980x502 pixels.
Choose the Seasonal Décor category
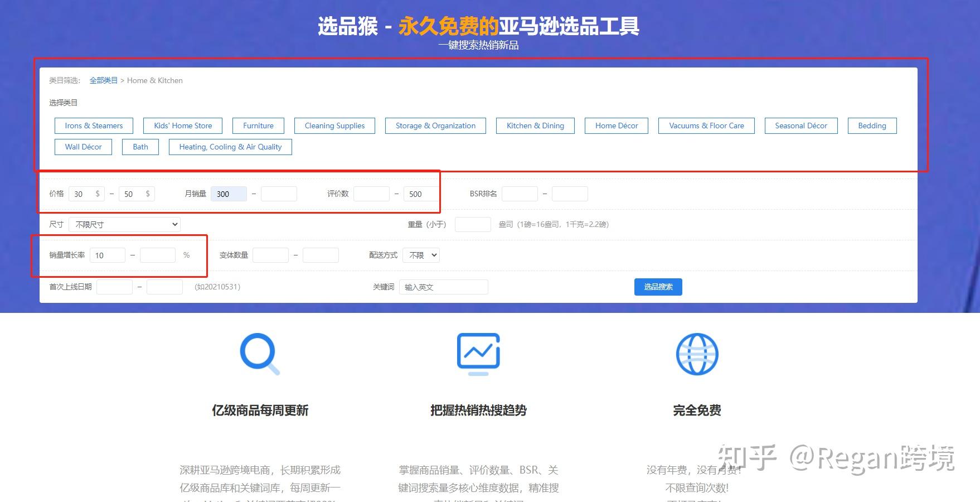[801, 126]
